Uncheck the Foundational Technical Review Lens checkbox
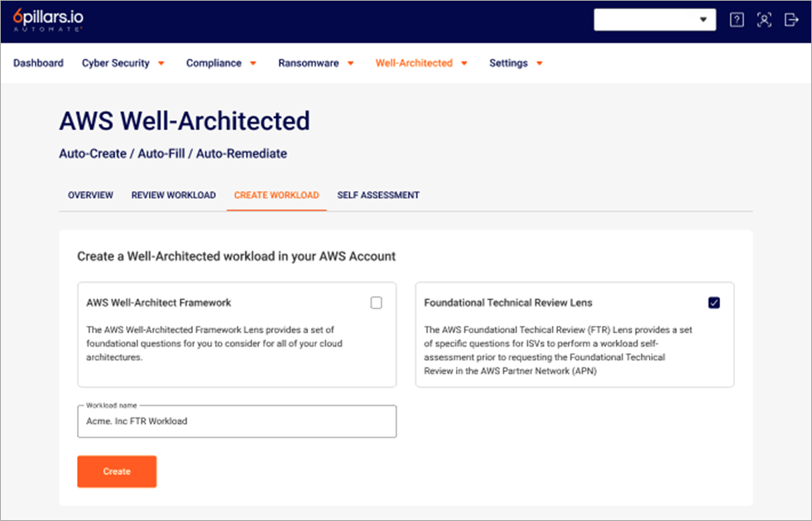Viewport: 812px width, 521px height. click(714, 303)
